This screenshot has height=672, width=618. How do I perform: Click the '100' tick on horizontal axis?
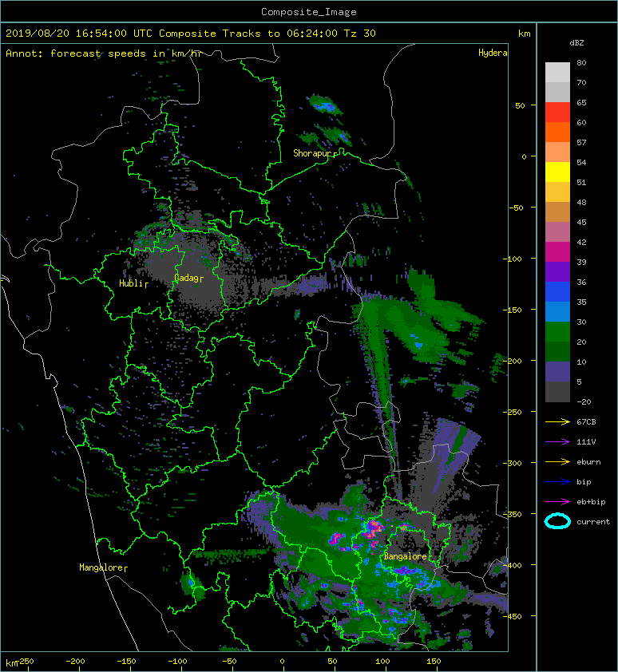tap(382, 662)
